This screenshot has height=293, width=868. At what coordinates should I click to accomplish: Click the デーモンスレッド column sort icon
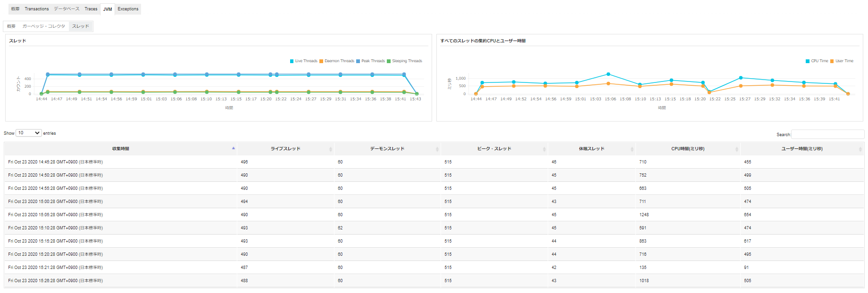point(437,149)
